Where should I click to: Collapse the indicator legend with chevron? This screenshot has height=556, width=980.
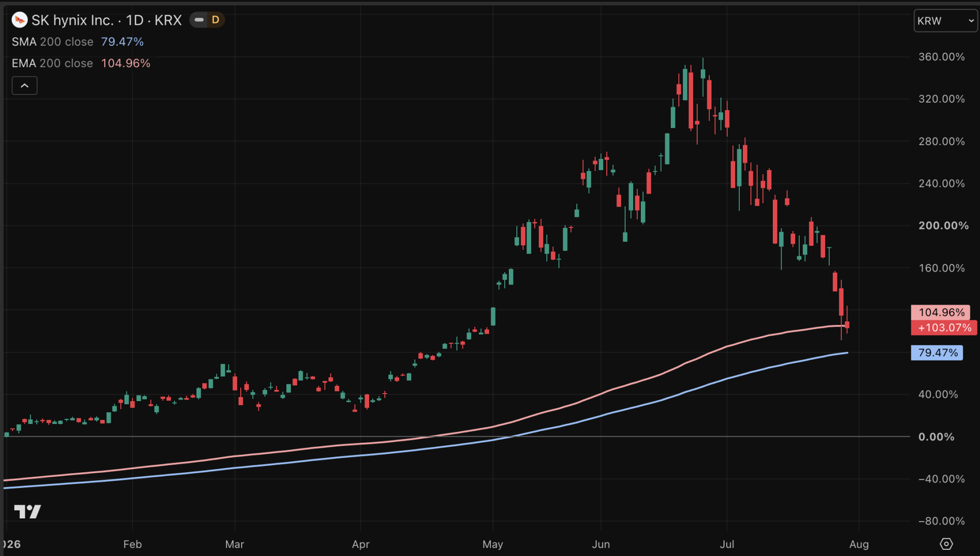pyautogui.click(x=24, y=85)
